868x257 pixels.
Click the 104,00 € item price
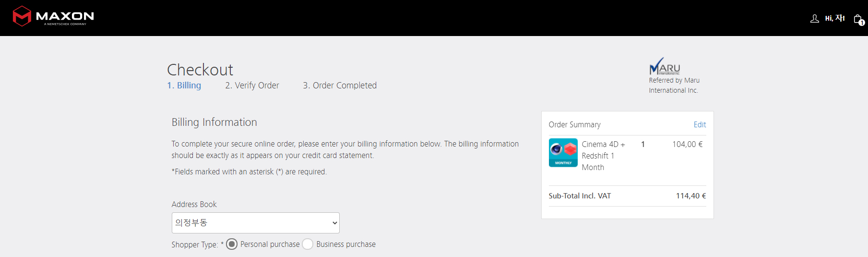687,144
